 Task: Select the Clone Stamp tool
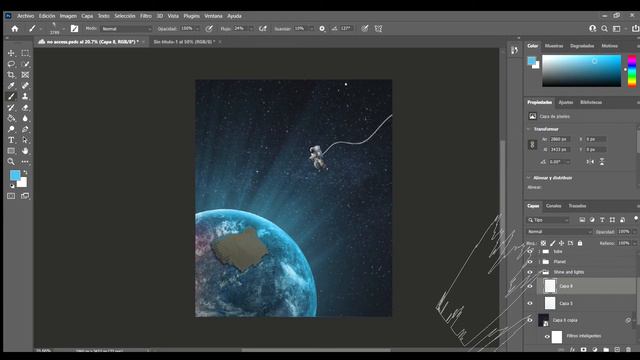tap(25, 97)
